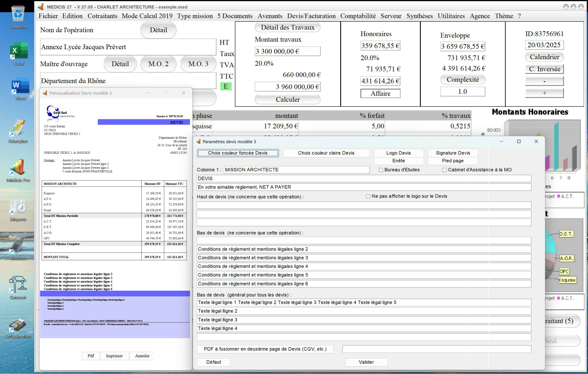588x374 pixels.
Task: Launch the Actualisation terminal icon
Action: (18, 325)
